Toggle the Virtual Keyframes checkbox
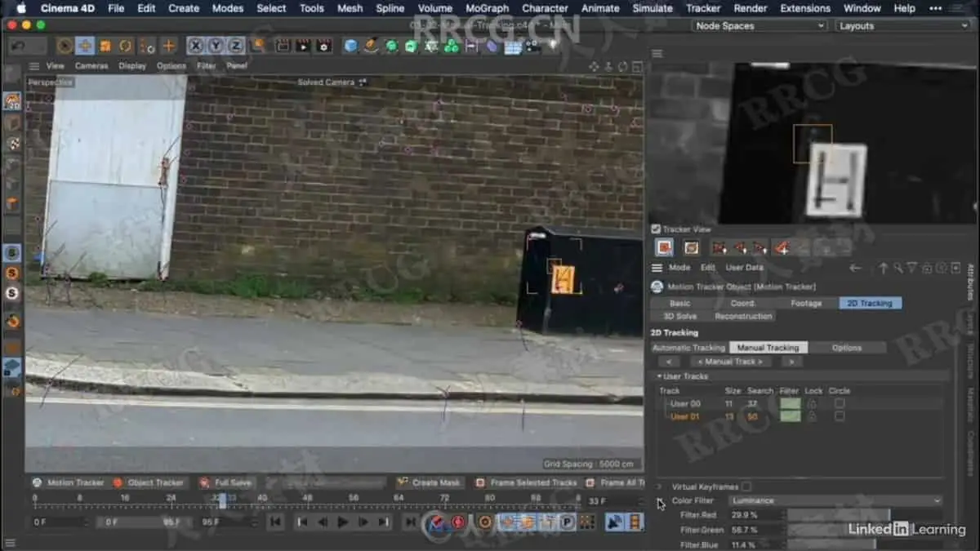 tap(746, 487)
